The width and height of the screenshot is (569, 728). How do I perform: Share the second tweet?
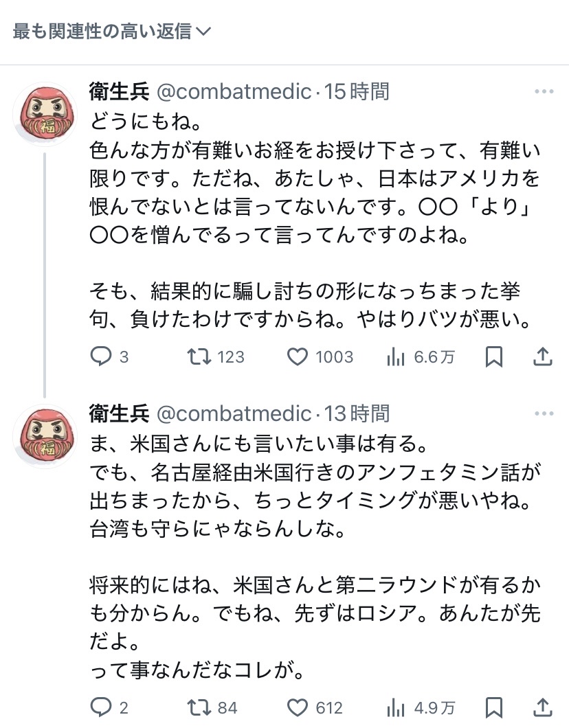(x=542, y=707)
